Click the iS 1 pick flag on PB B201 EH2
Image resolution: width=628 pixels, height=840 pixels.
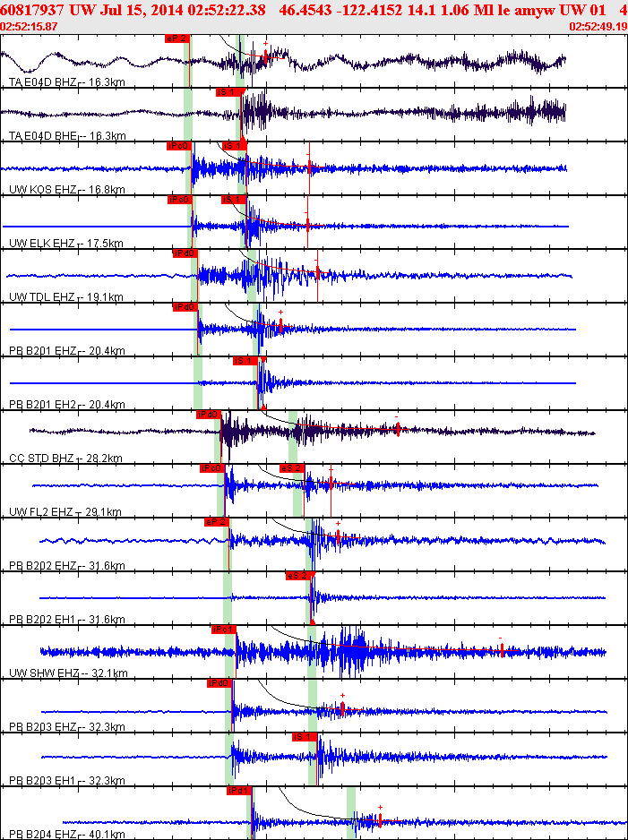(x=246, y=361)
